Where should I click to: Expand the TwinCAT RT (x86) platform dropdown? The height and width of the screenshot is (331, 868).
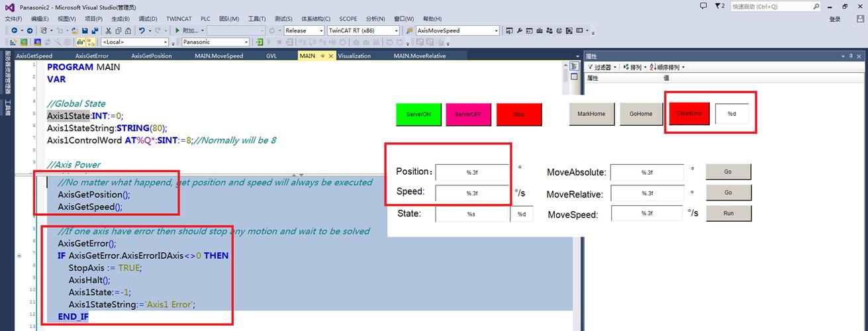tap(363, 30)
